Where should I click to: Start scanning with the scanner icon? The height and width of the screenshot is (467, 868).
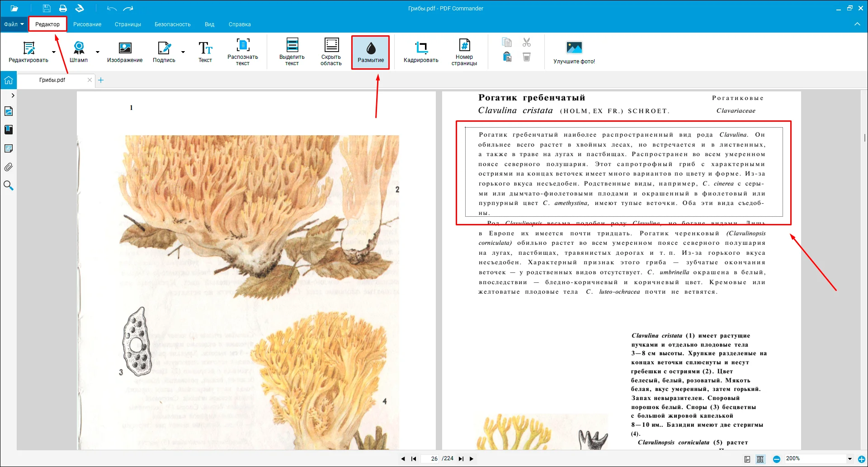80,8
